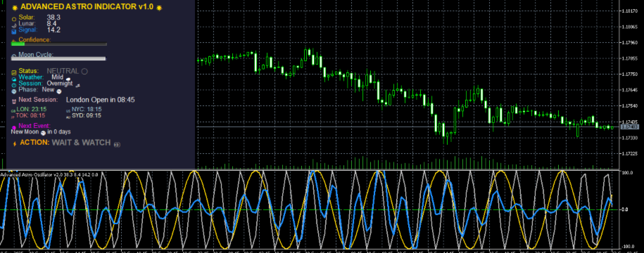Click the 1.17960 price axis label
This screenshot has height=253, width=644.
(631, 43)
